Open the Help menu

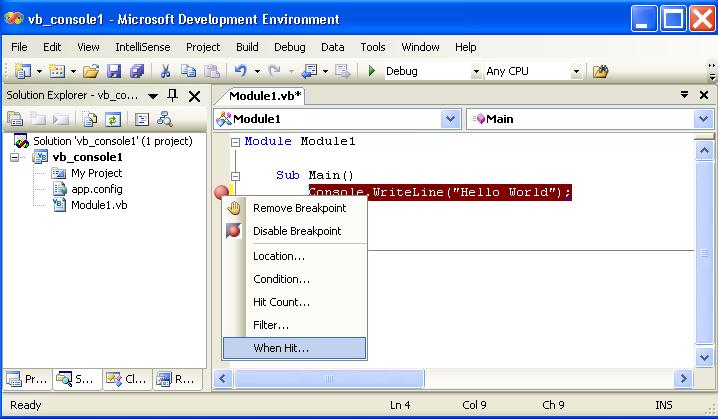(x=466, y=47)
